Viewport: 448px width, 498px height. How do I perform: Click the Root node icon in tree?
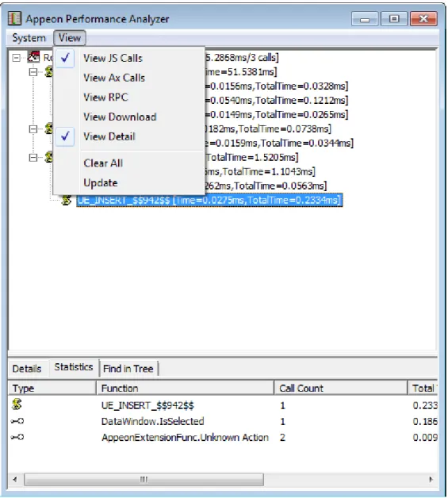tap(33, 57)
